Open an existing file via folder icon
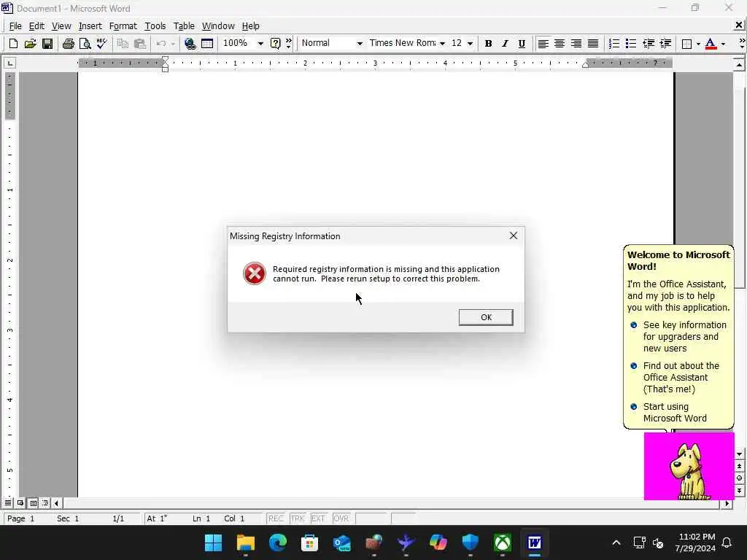Image resolution: width=747 pixels, height=560 pixels. click(x=30, y=44)
